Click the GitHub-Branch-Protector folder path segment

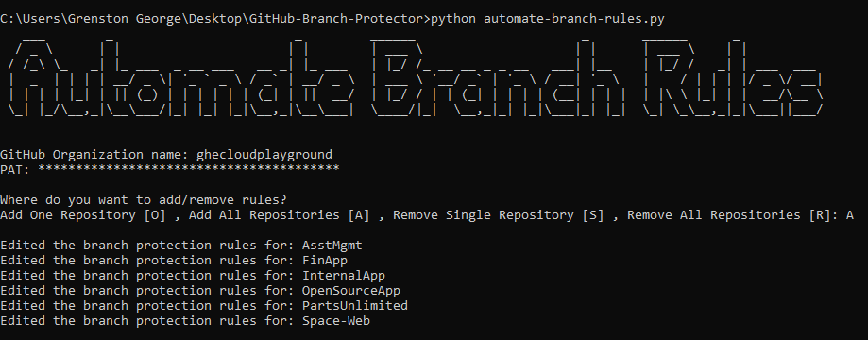tap(335, 19)
